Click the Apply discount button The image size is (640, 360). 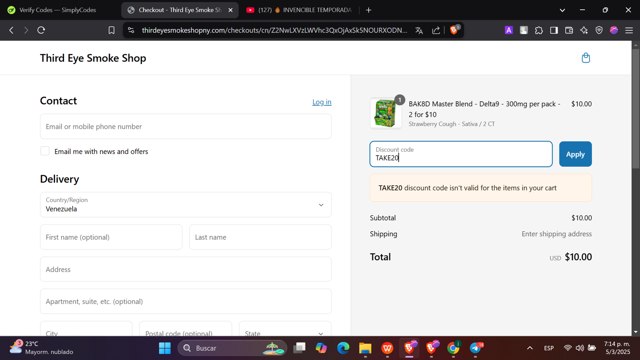tap(575, 154)
